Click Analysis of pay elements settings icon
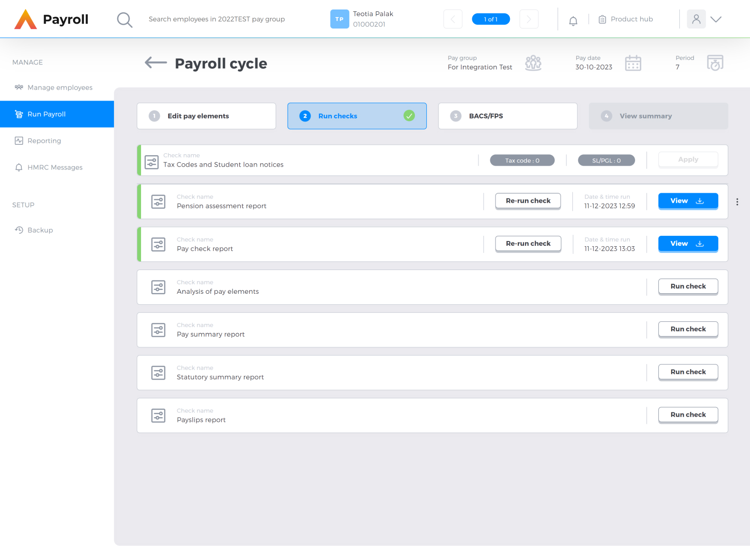The width and height of the screenshot is (750, 560). pyautogui.click(x=158, y=287)
